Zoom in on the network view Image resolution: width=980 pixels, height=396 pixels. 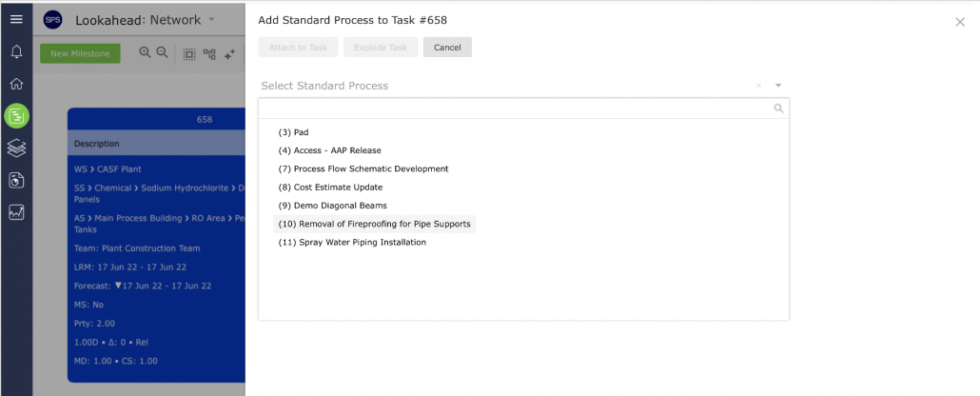pyautogui.click(x=145, y=52)
